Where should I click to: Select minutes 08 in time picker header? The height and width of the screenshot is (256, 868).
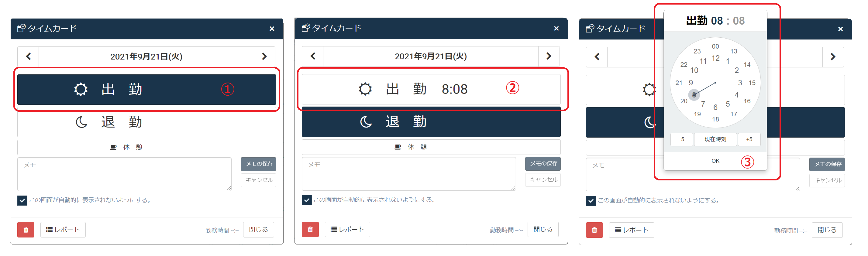(739, 21)
